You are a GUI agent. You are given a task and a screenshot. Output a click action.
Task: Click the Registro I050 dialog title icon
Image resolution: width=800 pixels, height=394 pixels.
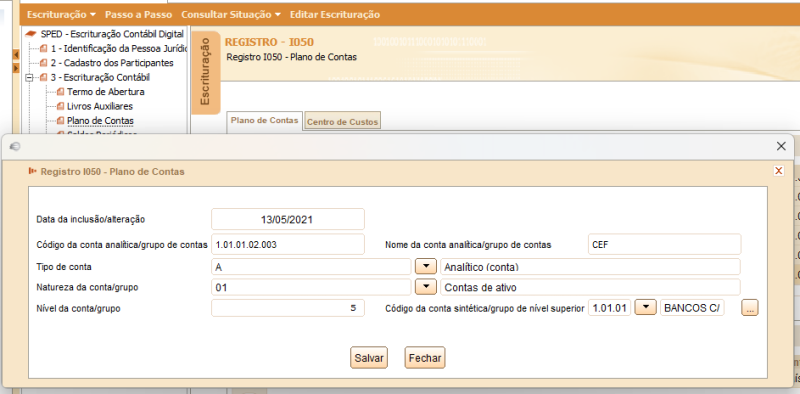tap(33, 171)
